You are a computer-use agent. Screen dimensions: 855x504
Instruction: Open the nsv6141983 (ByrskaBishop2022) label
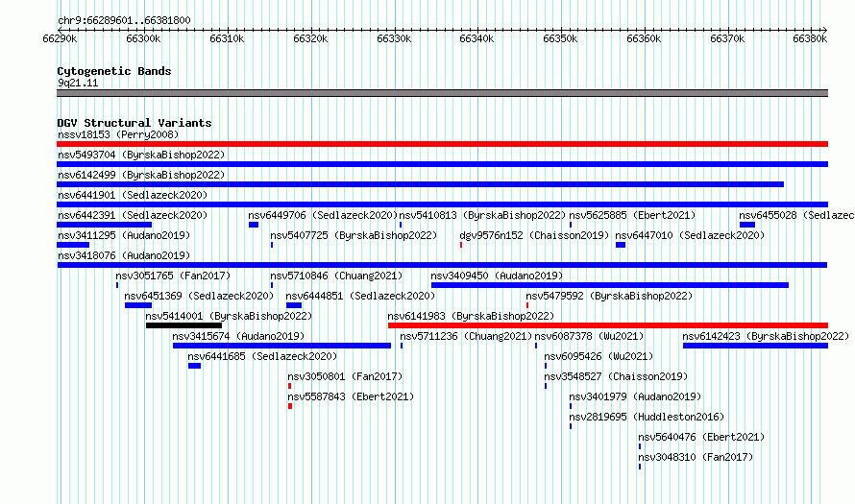471,316
